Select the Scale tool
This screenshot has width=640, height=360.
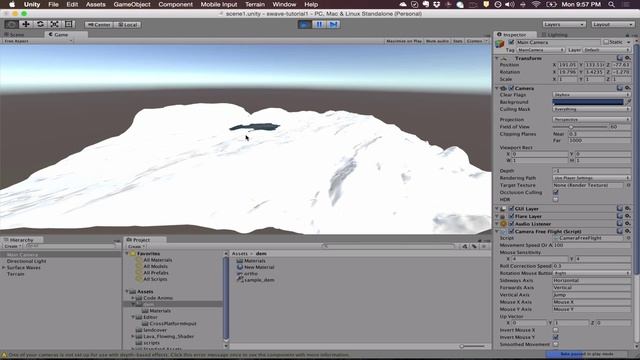coord(54,24)
